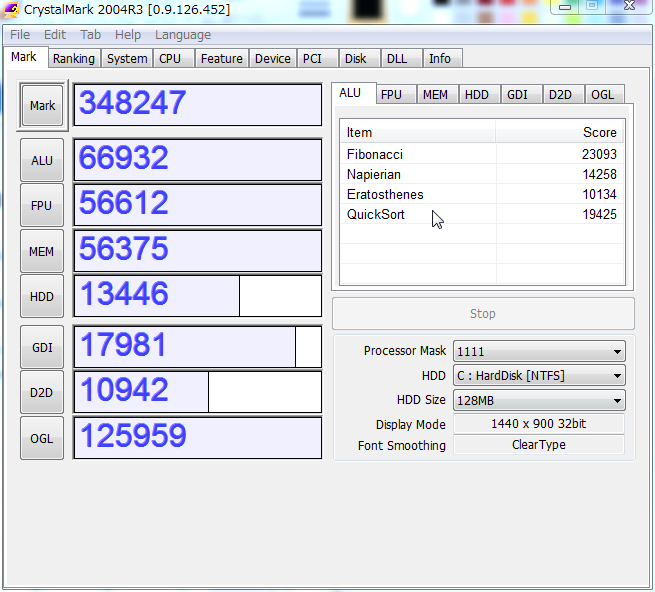Click the Eratosthenes score 10134
This screenshot has height=592, width=655.
(x=599, y=194)
